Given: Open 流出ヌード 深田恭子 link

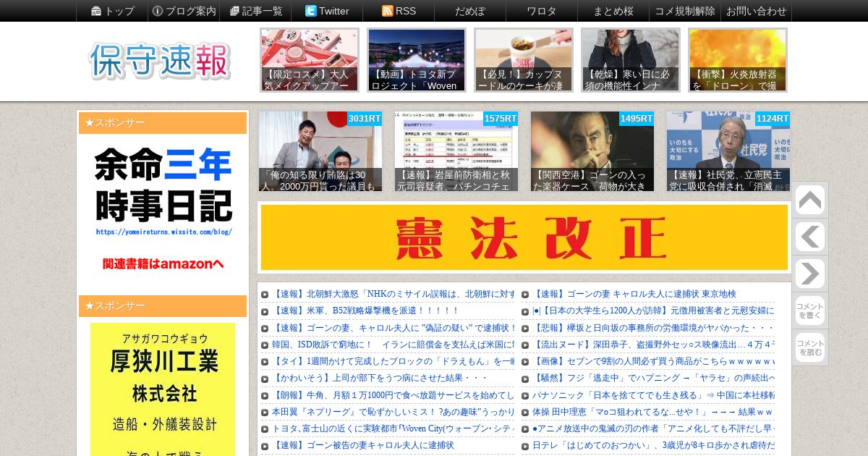Looking at the screenshot, I should pyautogui.click(x=653, y=345).
